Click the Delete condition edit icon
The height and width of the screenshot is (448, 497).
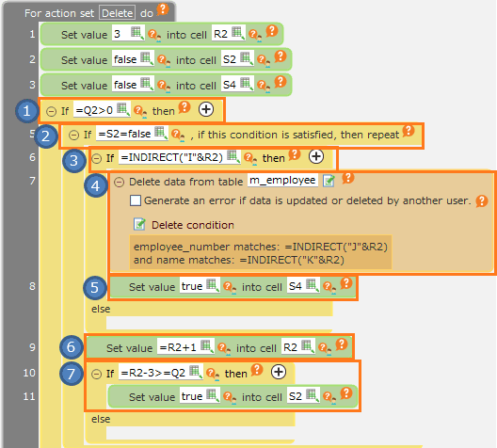[x=139, y=224]
